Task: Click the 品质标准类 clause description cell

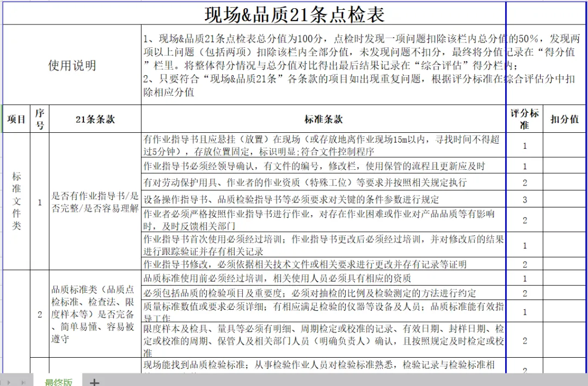Action: [95, 314]
